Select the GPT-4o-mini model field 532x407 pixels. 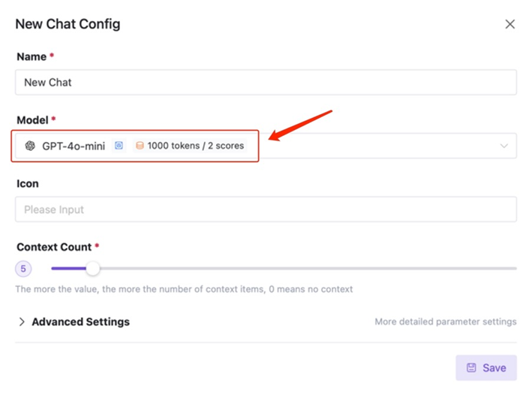(266, 146)
